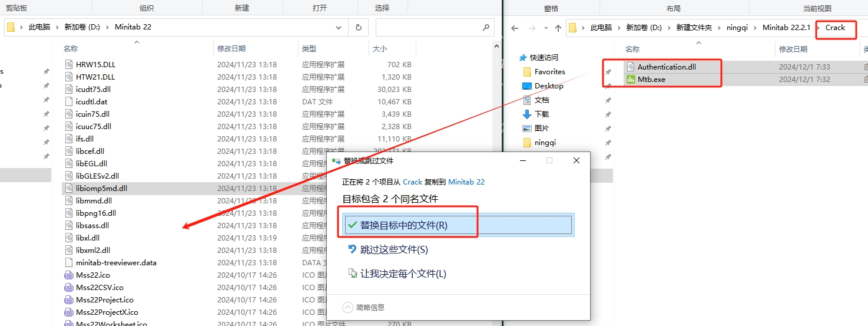Click the Authentication.dll file icon
Screen dimensions: 868x326
(x=631, y=67)
